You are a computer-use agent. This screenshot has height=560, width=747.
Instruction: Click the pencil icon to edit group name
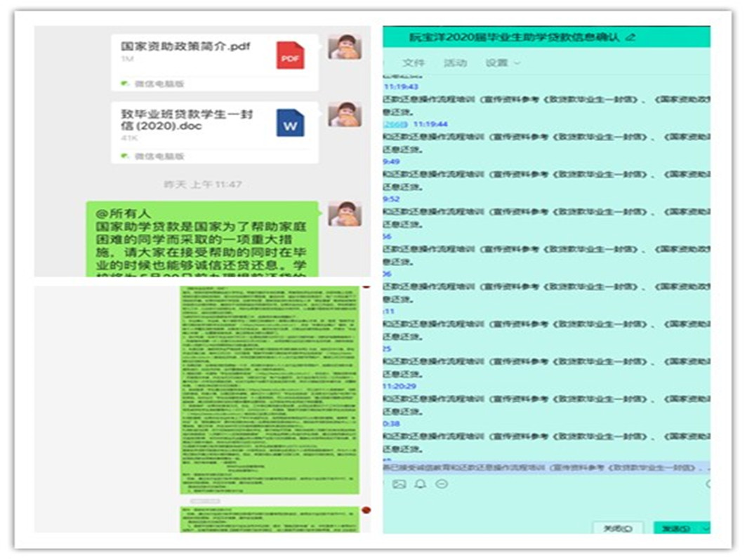pyautogui.click(x=630, y=37)
